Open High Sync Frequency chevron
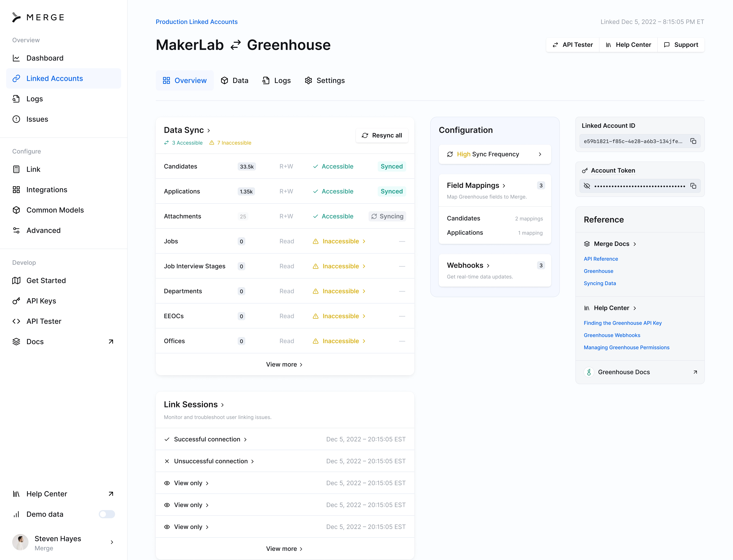 (540, 154)
